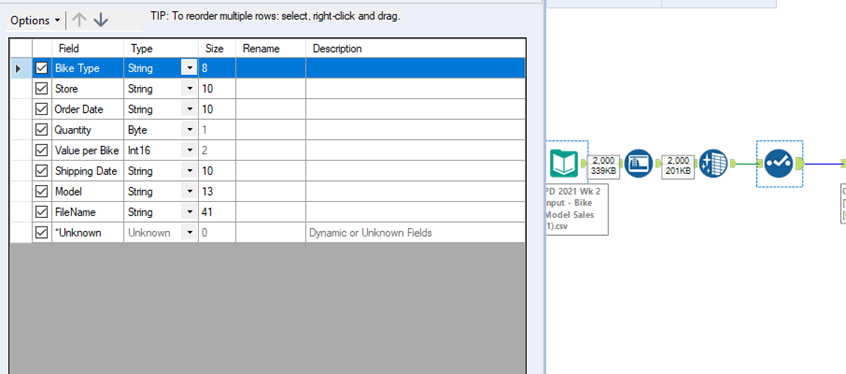
Task: Open the Model data type dropdown
Action: coord(189,191)
